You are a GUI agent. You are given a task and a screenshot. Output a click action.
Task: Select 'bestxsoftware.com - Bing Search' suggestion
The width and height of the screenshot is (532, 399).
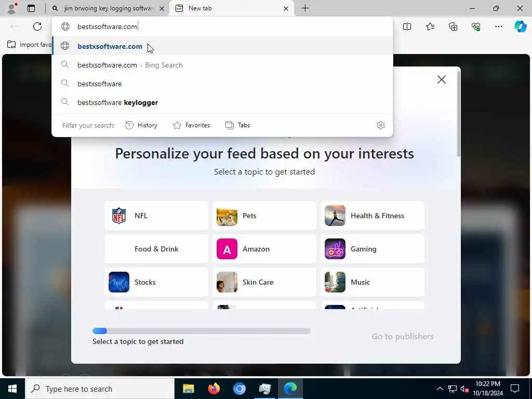[x=222, y=65]
